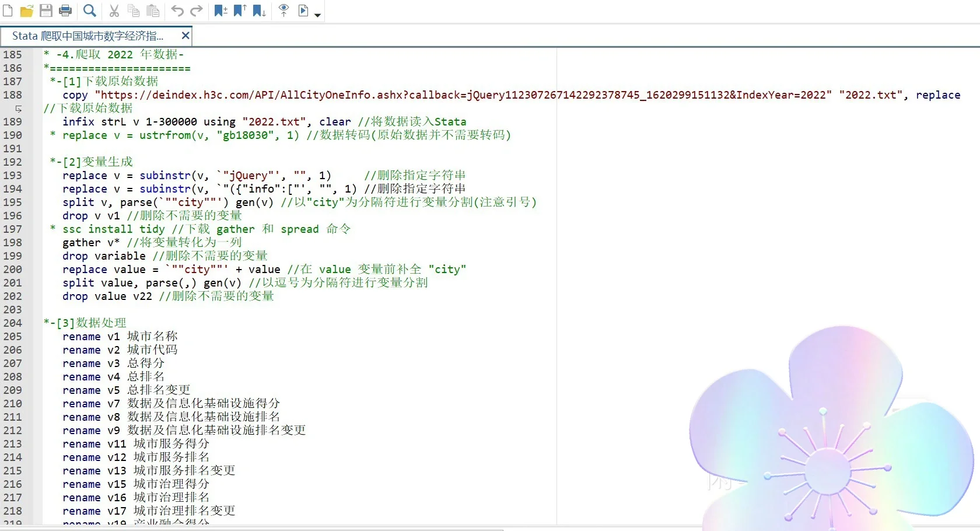Show file in viewer with the eye icon

point(283,11)
